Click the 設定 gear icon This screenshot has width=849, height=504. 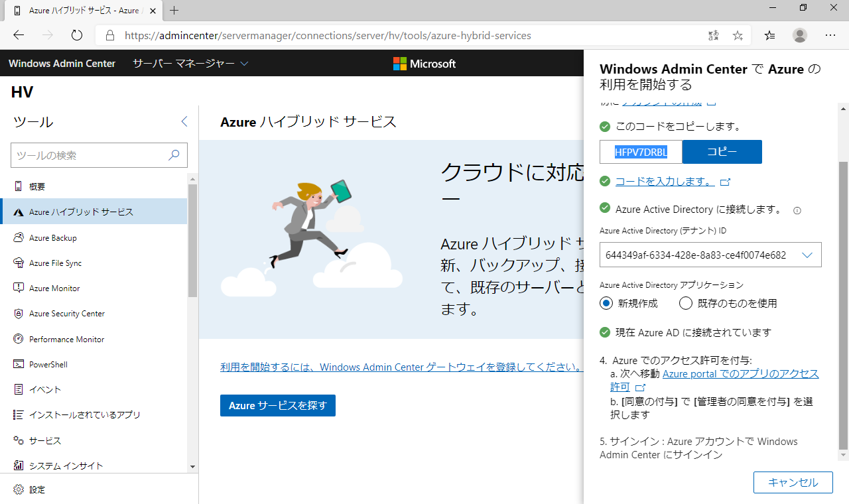[18, 490]
